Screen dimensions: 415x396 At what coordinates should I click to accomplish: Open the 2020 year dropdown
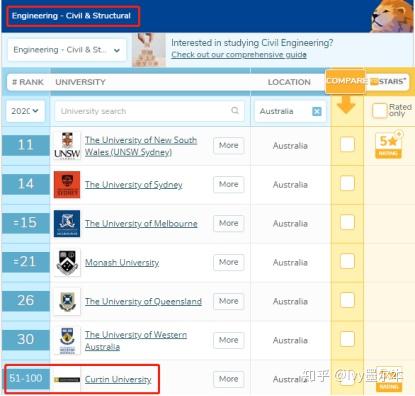tap(25, 111)
